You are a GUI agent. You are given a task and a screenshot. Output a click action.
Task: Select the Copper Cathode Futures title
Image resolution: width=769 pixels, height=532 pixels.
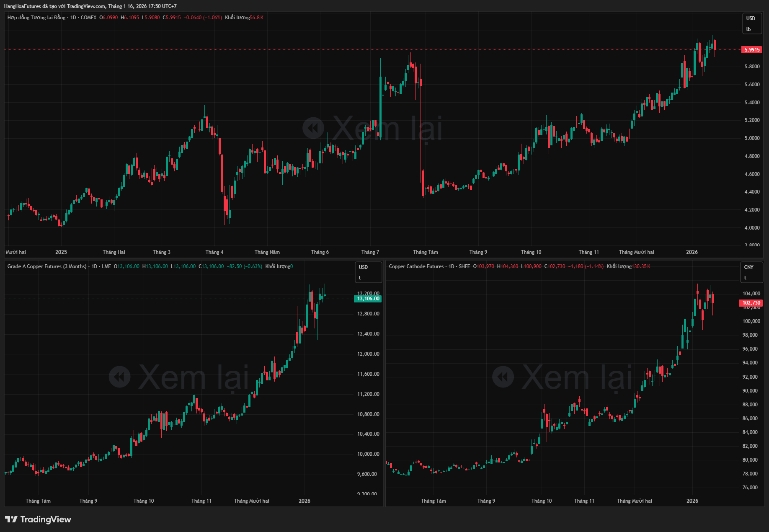point(416,266)
